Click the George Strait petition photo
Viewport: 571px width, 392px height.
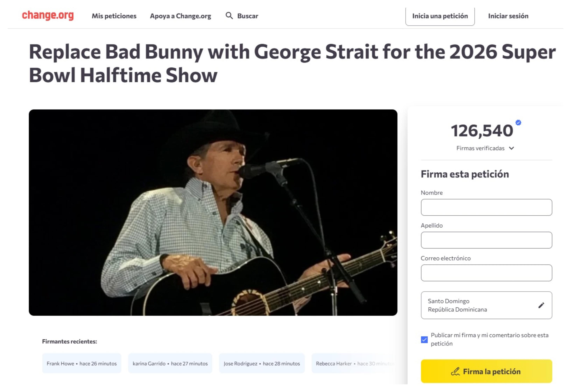click(x=213, y=212)
